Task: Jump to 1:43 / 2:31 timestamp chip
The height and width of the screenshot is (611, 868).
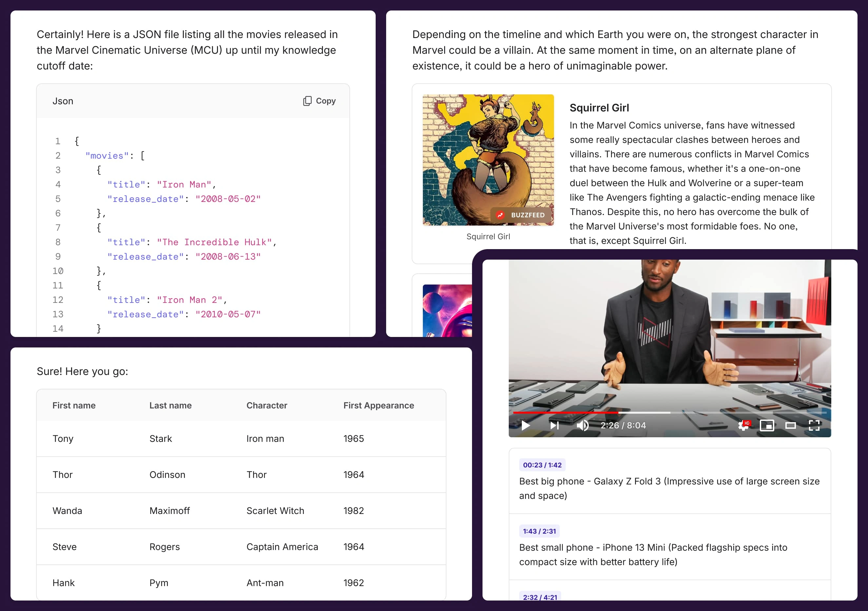Action: [539, 531]
